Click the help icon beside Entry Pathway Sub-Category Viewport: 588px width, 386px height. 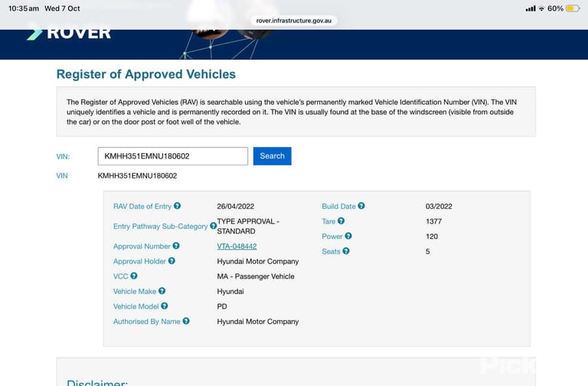tap(213, 226)
